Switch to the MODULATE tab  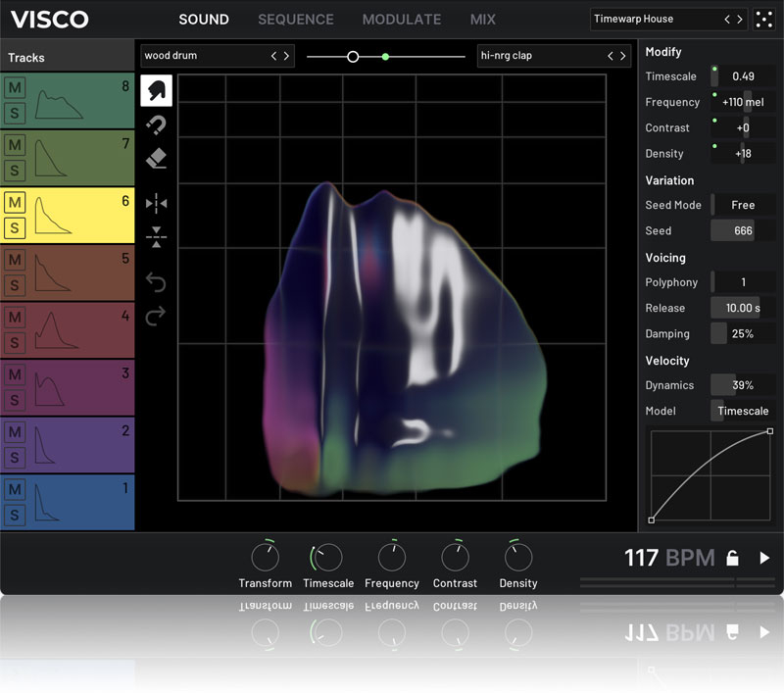(x=401, y=20)
